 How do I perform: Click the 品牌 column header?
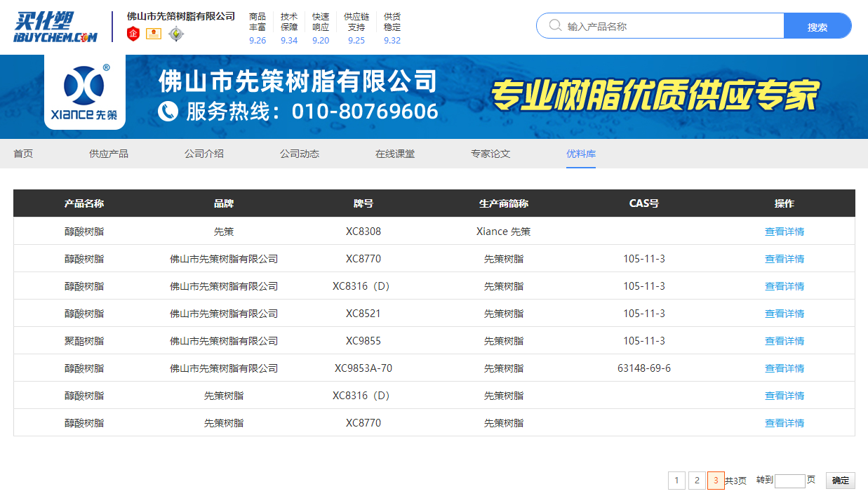click(224, 203)
